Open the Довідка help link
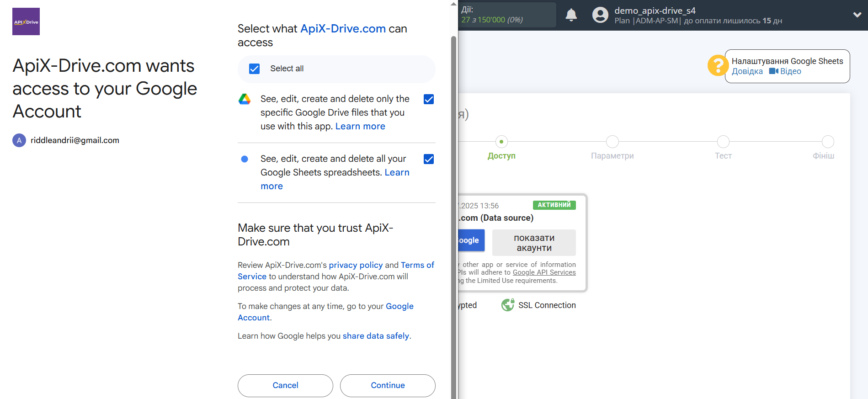The image size is (868, 399). [747, 71]
